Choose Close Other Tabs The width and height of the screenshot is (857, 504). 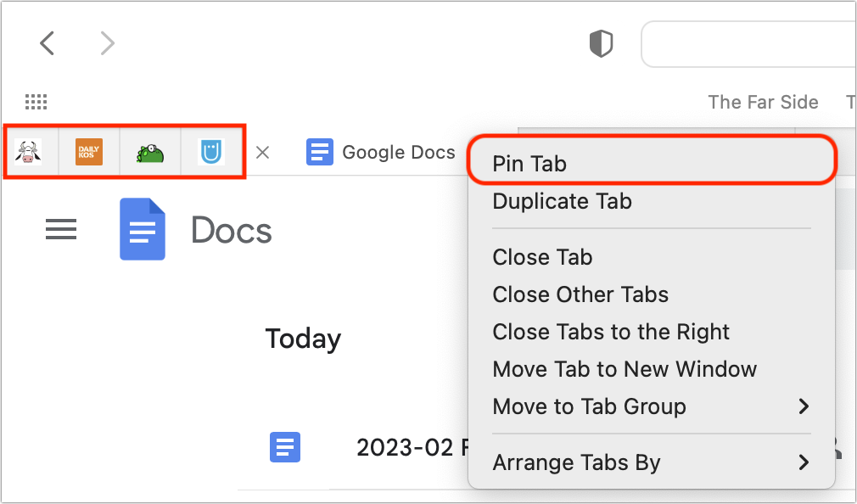point(652,294)
